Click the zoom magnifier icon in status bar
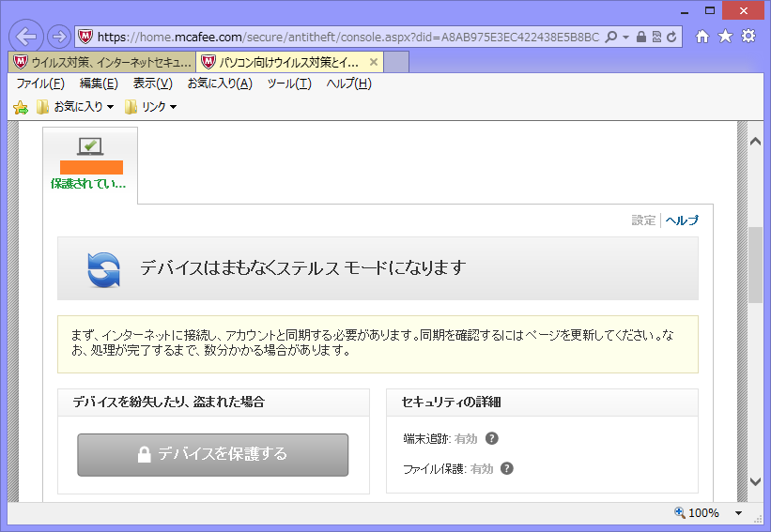Image resolution: width=771 pixels, height=532 pixels. [x=680, y=512]
